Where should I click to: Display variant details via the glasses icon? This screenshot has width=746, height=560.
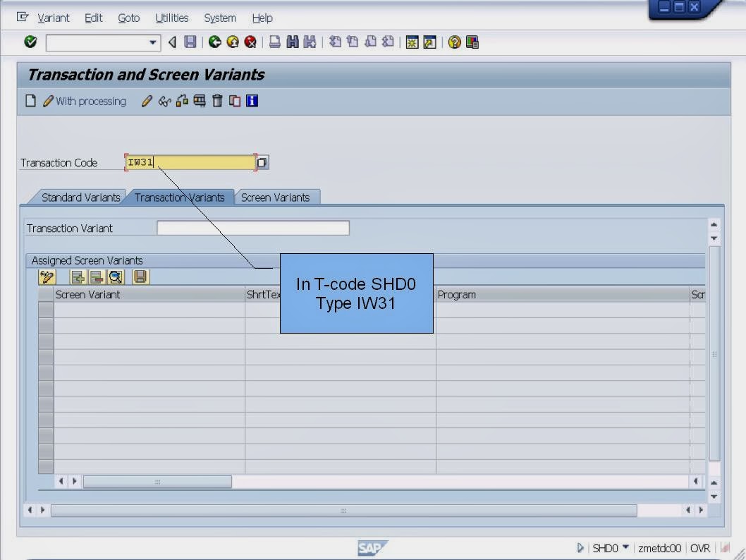pyautogui.click(x=164, y=101)
